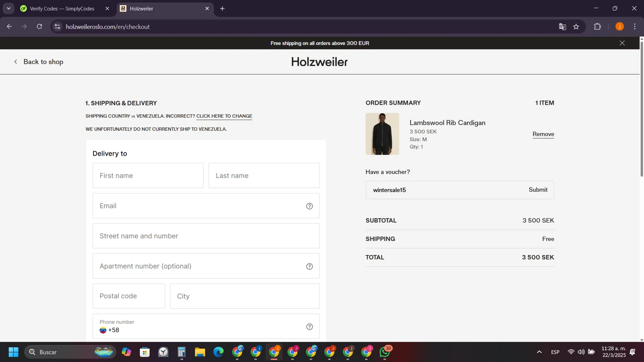
Task: Open Calculator from the taskbar
Action: pyautogui.click(x=182, y=352)
